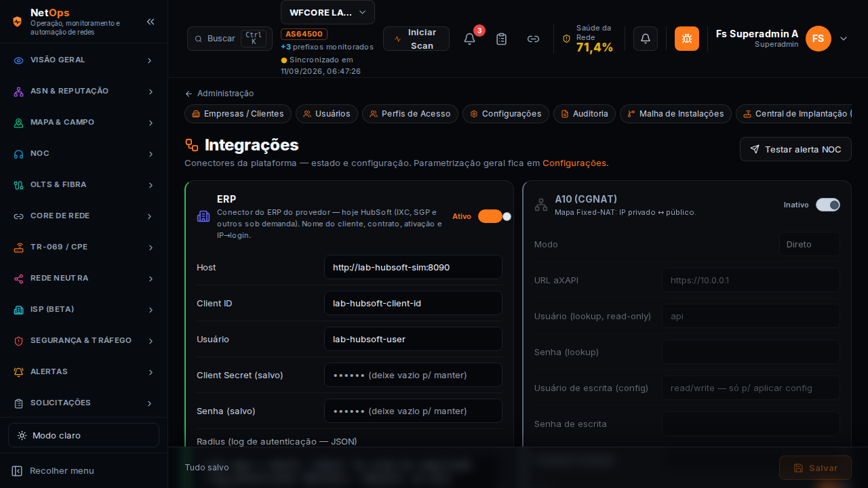Screen dimensions: 868x488
Task: Click the Client Secret (salvo) field
Action: pyautogui.click(x=413, y=375)
